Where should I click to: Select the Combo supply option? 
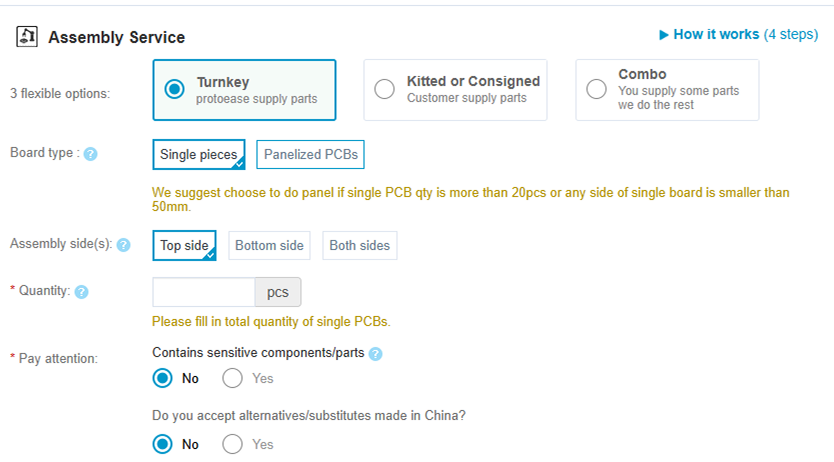(597, 89)
